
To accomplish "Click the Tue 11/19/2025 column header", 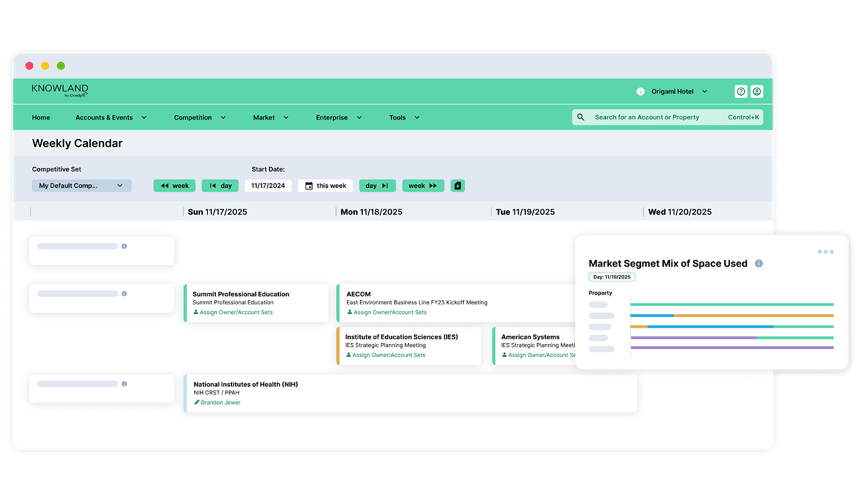I will click(x=525, y=212).
